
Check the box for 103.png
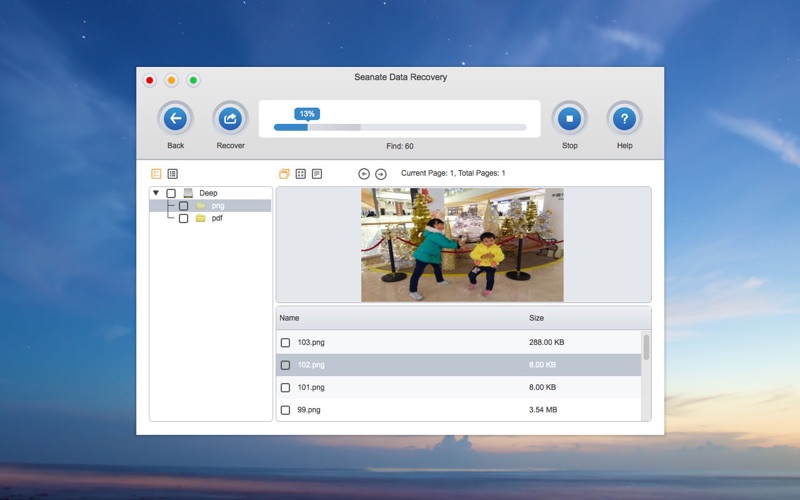pos(286,343)
